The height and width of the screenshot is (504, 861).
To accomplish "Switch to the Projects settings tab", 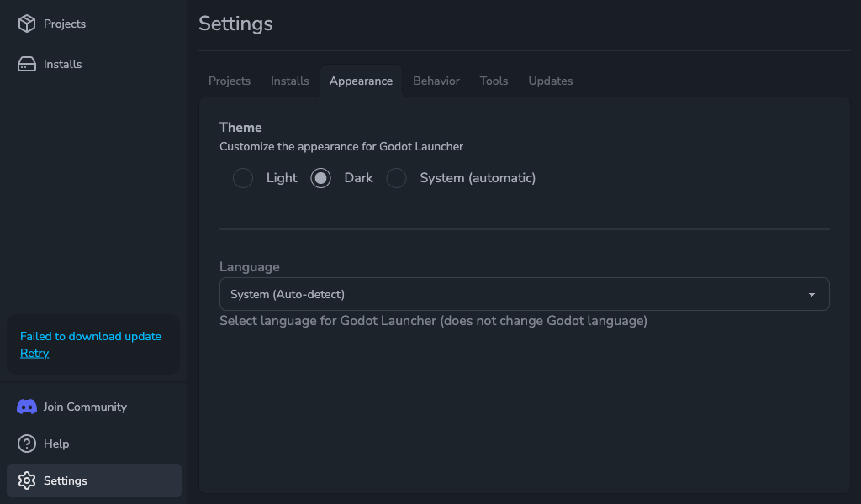I will pyautogui.click(x=230, y=81).
